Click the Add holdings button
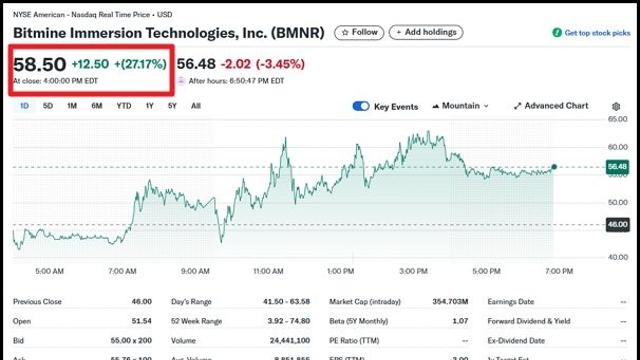The height and width of the screenshot is (360, 640). [426, 32]
